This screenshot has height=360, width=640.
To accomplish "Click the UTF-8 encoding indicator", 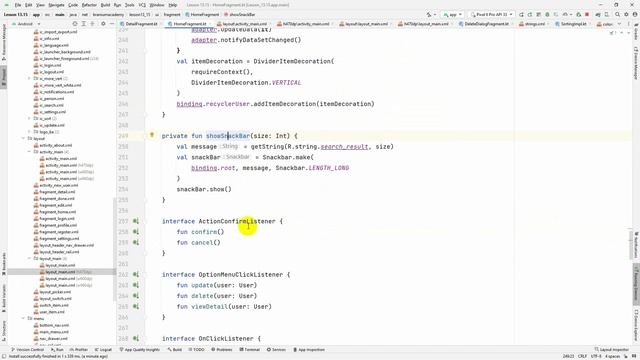I will point(596,356).
